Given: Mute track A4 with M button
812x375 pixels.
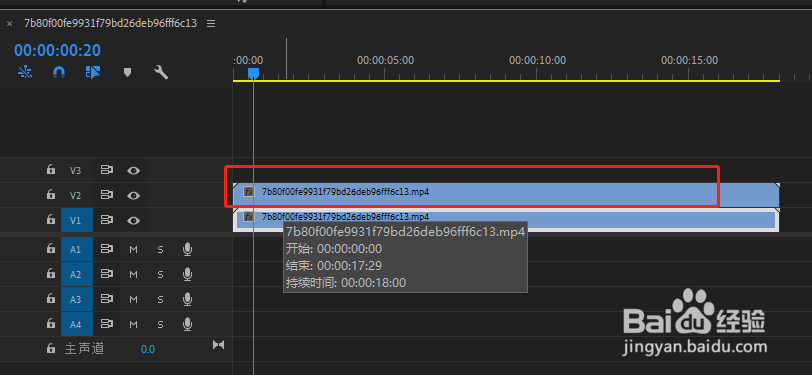Looking at the screenshot, I should point(134,324).
